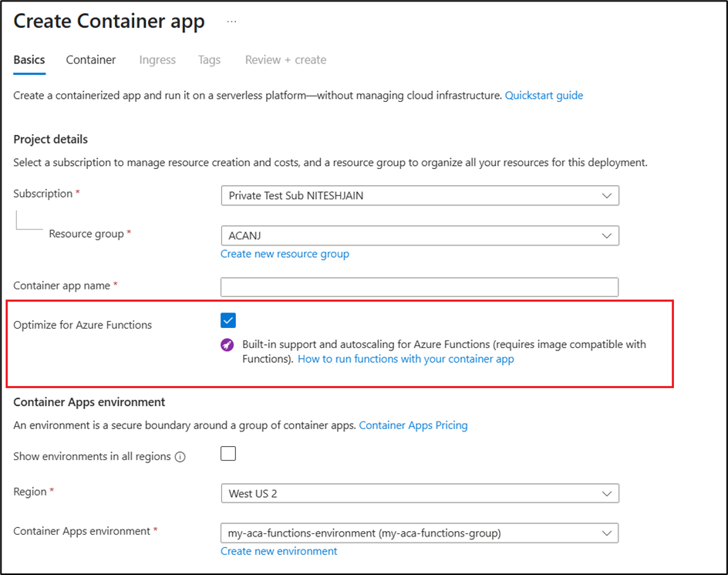
Task: Open the Review + create tab
Action: [285, 60]
